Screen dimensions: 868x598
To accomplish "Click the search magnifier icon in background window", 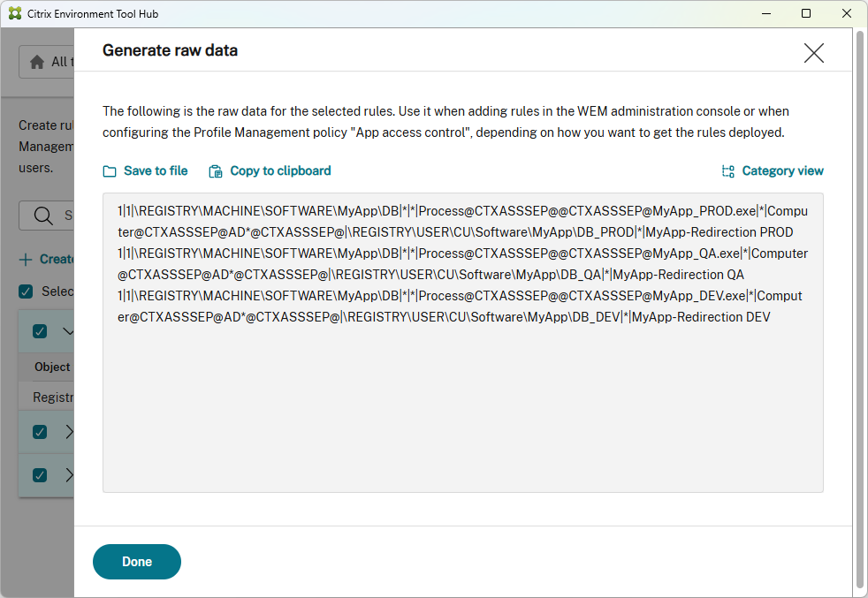I will tap(43, 216).
